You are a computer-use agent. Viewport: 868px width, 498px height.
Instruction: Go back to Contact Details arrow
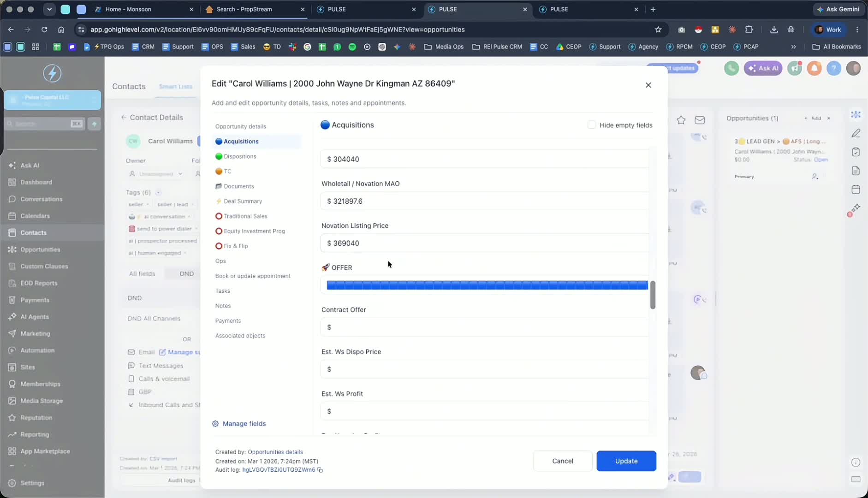pos(123,117)
